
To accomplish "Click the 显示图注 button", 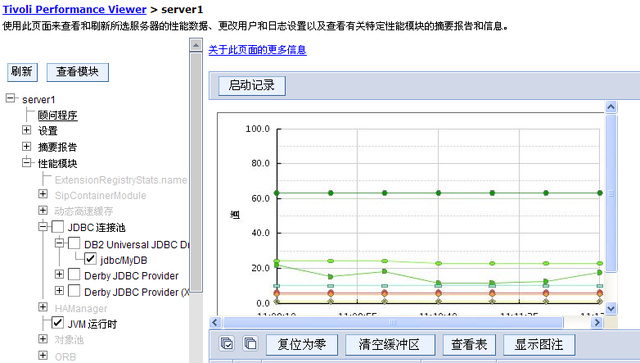I will point(539,345).
